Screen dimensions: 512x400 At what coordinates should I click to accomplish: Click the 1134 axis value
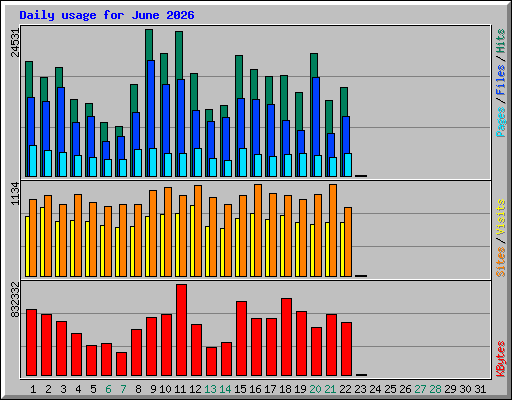click(x=15, y=194)
